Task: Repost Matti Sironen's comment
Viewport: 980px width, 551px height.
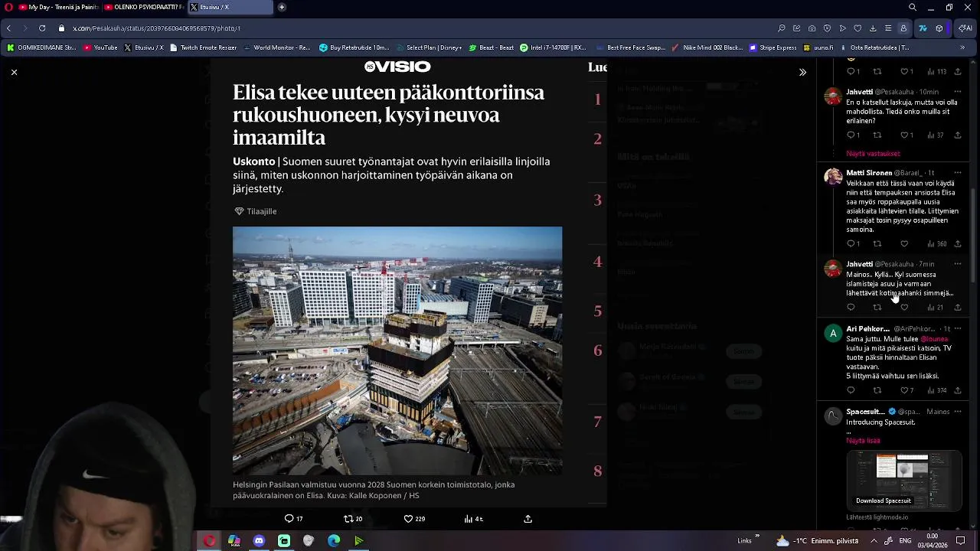Action: [x=877, y=244]
